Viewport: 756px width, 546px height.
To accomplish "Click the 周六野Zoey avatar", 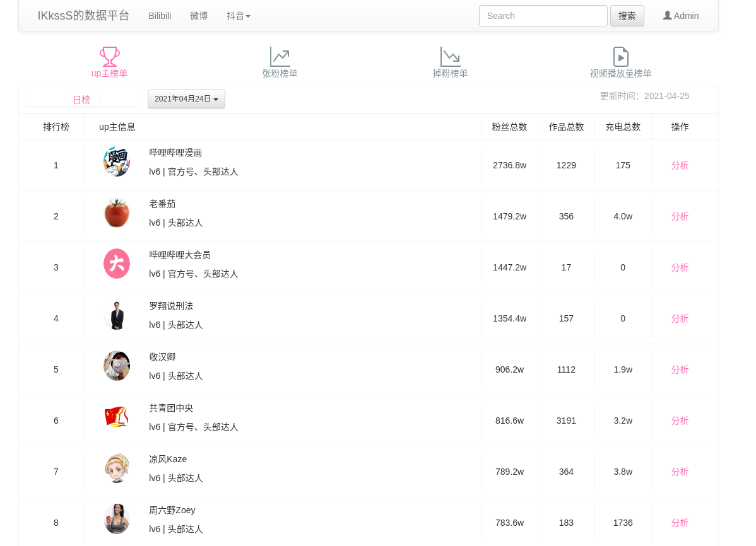I will point(117,519).
